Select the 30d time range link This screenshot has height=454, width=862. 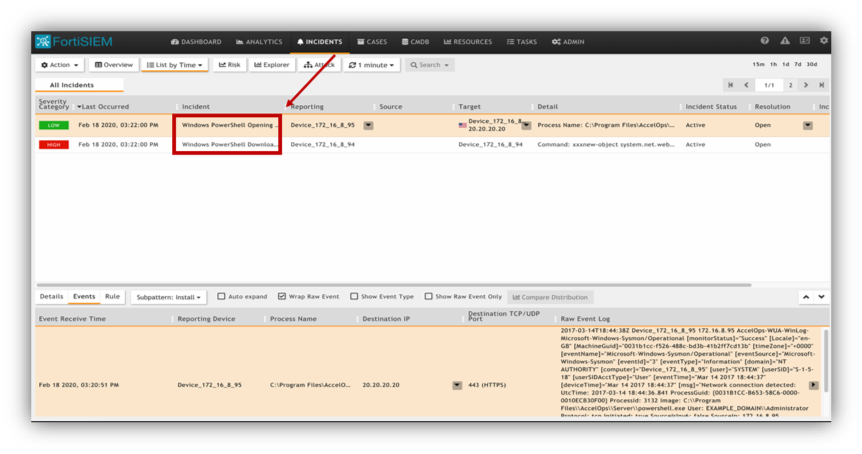(812, 65)
